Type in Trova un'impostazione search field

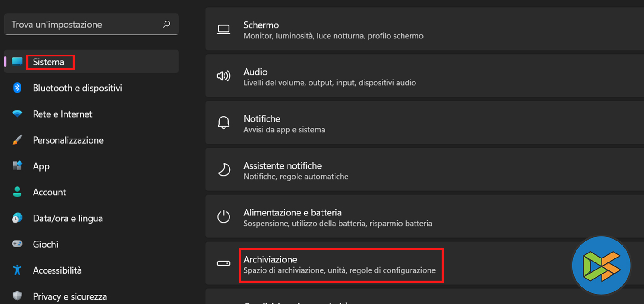pos(85,25)
